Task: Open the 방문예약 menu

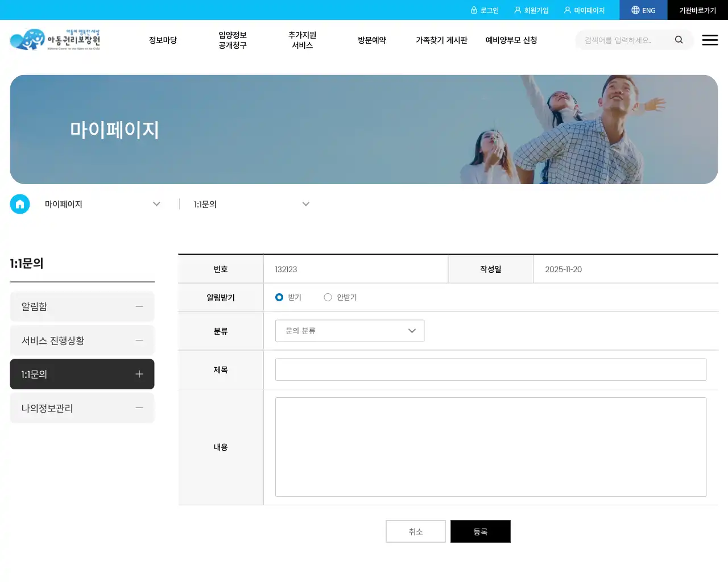Action: pos(372,40)
